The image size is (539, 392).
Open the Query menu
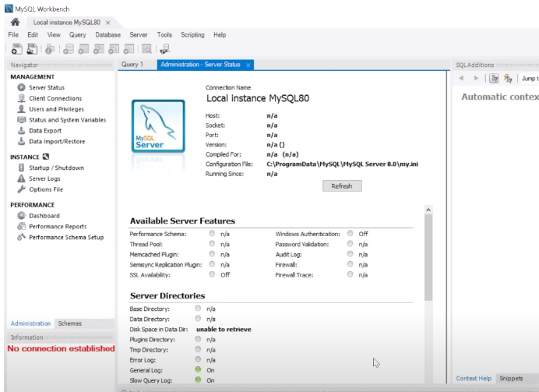coord(78,35)
